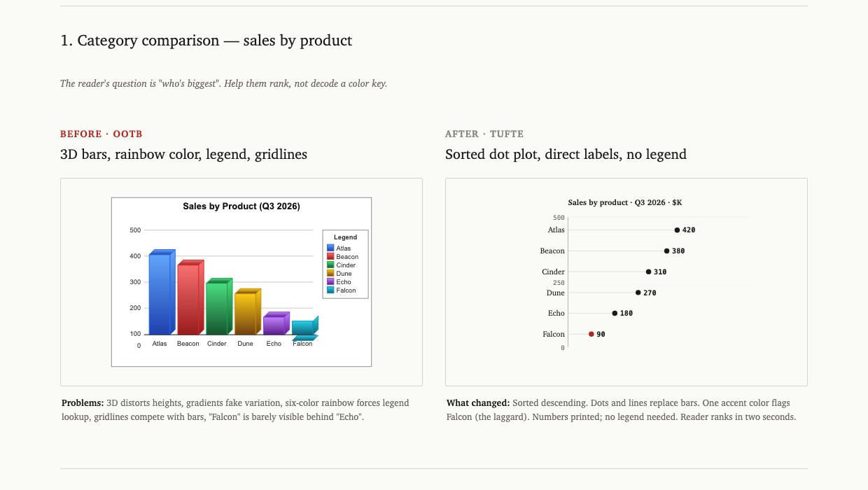Screen dimensions: 868x490
Task: Click the "310" value label in the dot plot
Action: tap(660, 272)
